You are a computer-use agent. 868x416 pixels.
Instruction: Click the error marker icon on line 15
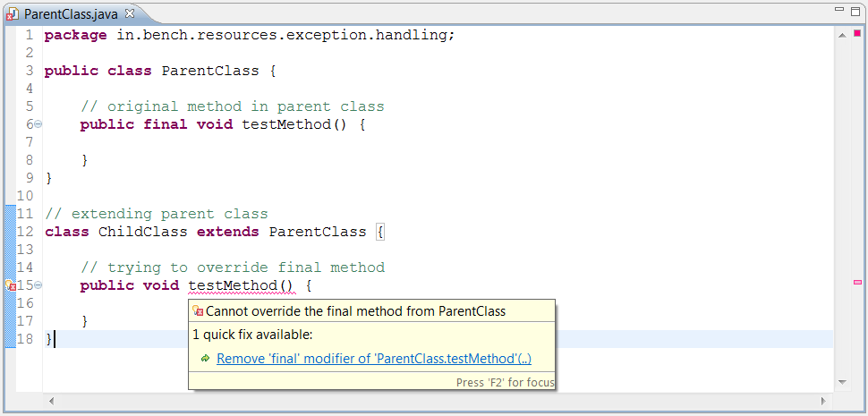coord(11,285)
